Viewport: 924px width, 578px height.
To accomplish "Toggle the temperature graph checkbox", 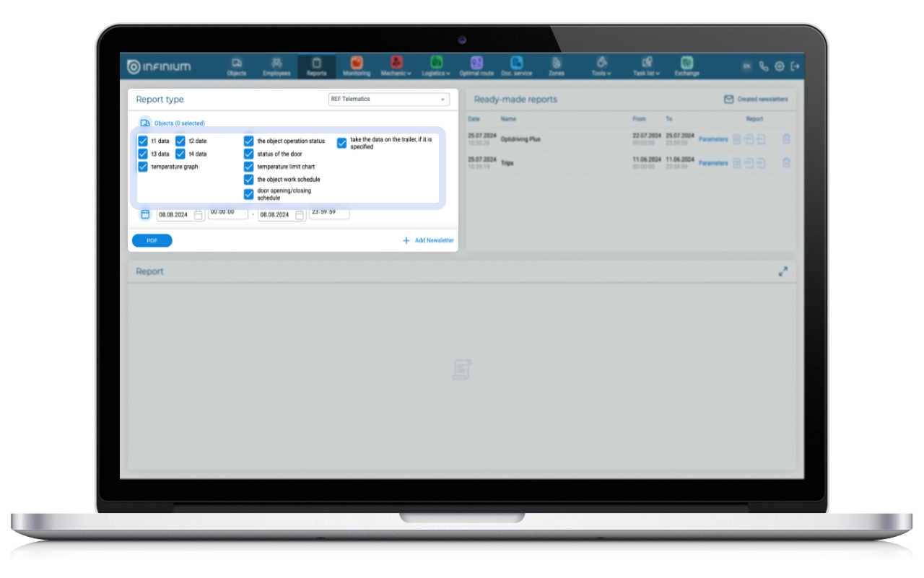I will (x=143, y=167).
